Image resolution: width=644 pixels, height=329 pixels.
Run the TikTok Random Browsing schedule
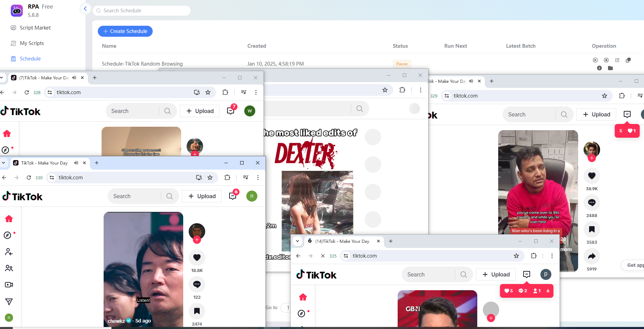tap(595, 60)
